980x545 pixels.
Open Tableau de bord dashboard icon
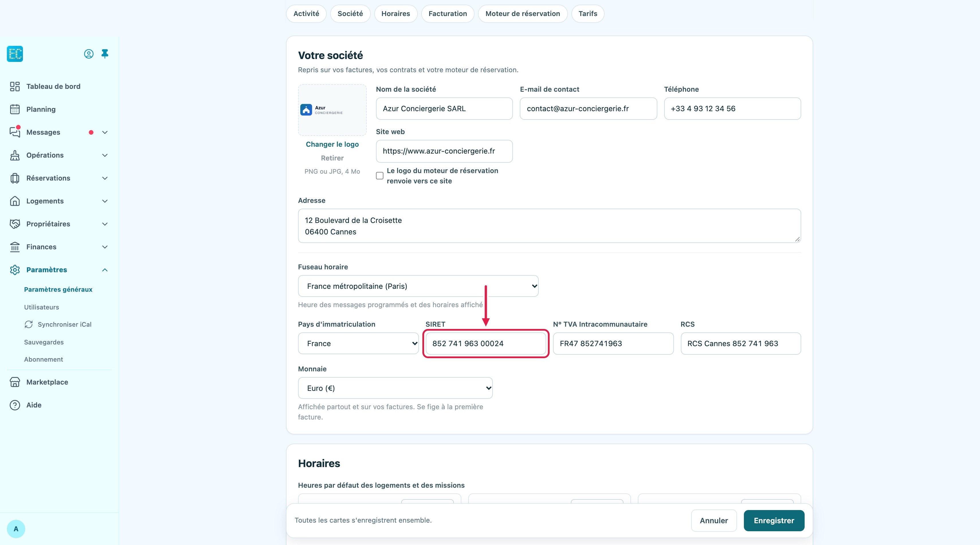[15, 86]
